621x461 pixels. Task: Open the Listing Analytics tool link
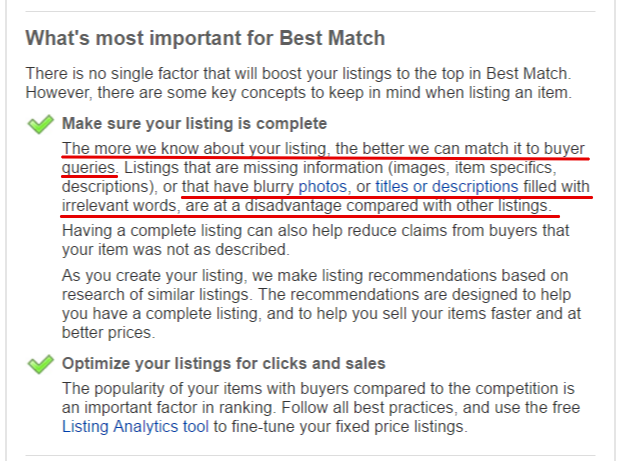coord(135,427)
